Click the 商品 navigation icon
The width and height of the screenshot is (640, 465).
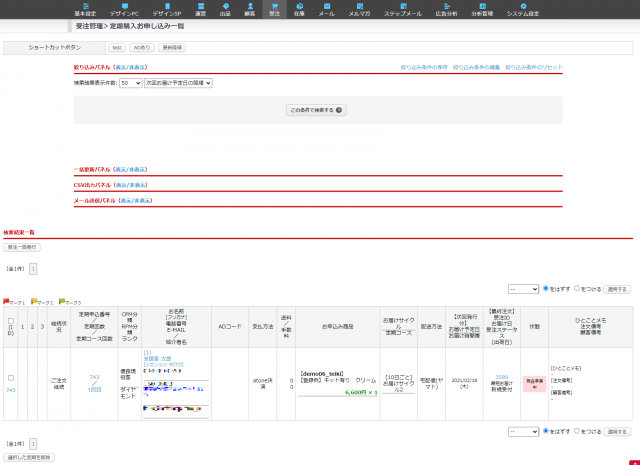pos(225,9)
